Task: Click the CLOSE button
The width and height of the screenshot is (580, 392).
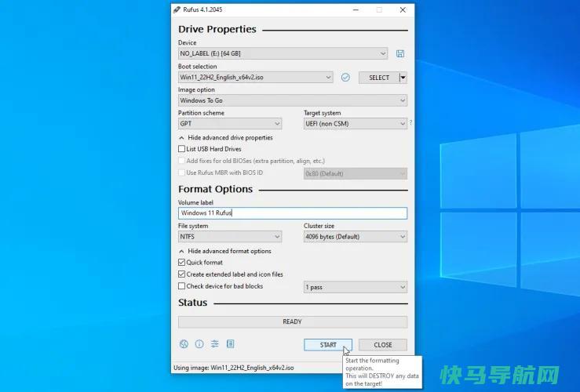Action: click(383, 345)
